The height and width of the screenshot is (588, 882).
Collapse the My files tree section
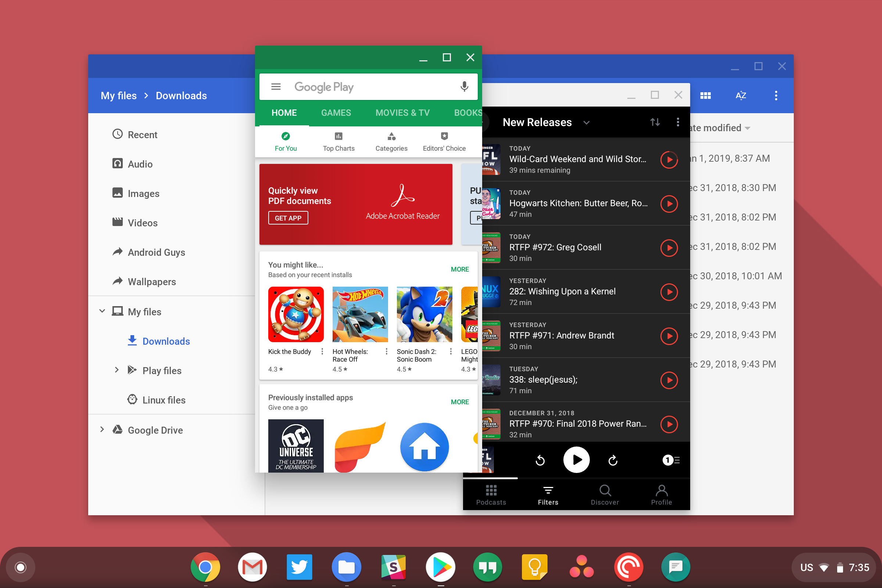coord(102,311)
